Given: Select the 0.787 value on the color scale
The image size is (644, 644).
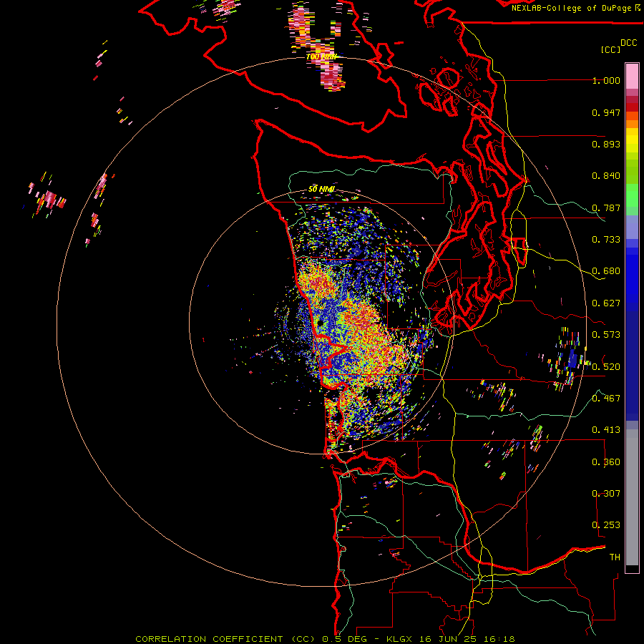Looking at the screenshot, I should (606, 208).
